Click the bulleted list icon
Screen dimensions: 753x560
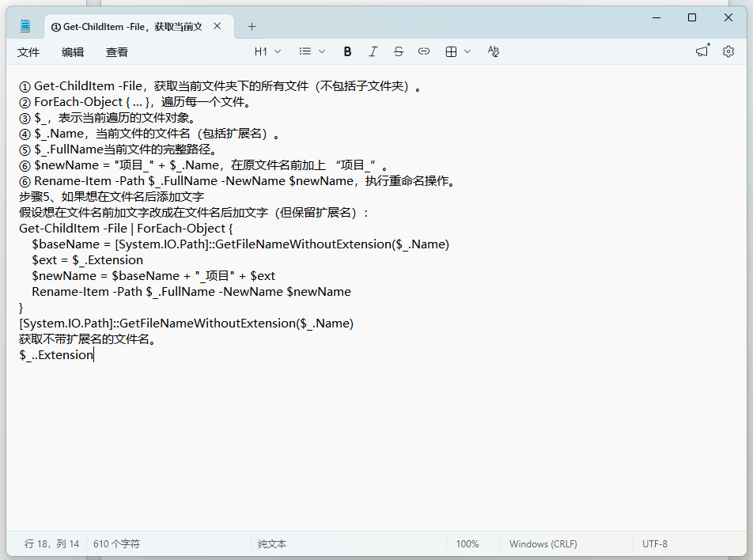tap(305, 51)
